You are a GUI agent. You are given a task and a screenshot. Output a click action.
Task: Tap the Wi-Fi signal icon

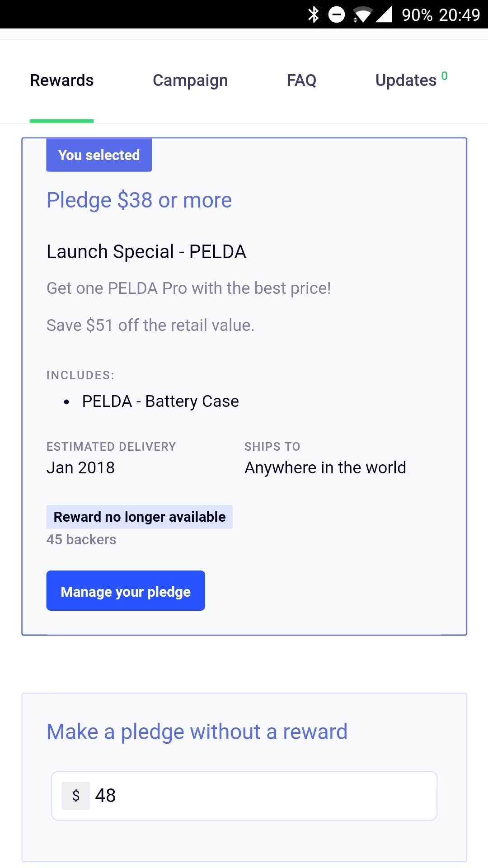click(x=362, y=14)
